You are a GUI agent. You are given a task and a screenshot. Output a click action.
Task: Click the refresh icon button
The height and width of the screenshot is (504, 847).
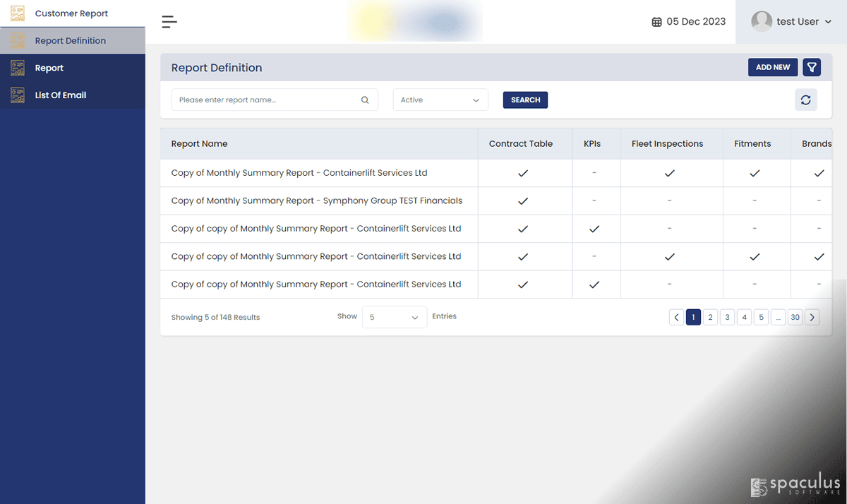point(805,100)
